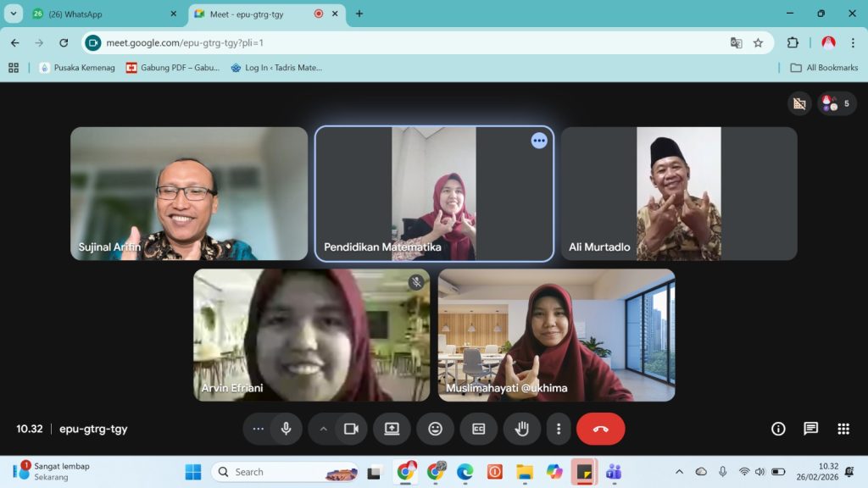Open the in-call chat panel
This screenshot has height=488, width=868.
pyautogui.click(x=810, y=429)
